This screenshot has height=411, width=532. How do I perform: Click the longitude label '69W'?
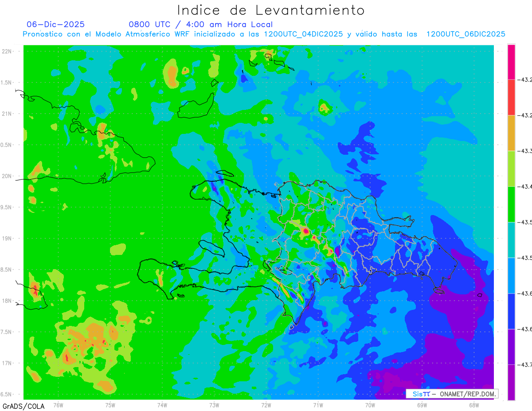pos(422,405)
